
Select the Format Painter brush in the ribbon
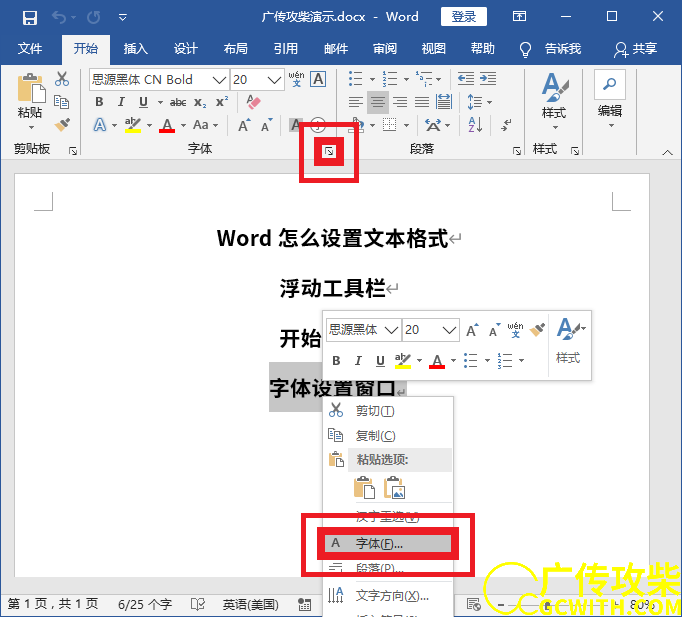[62, 125]
